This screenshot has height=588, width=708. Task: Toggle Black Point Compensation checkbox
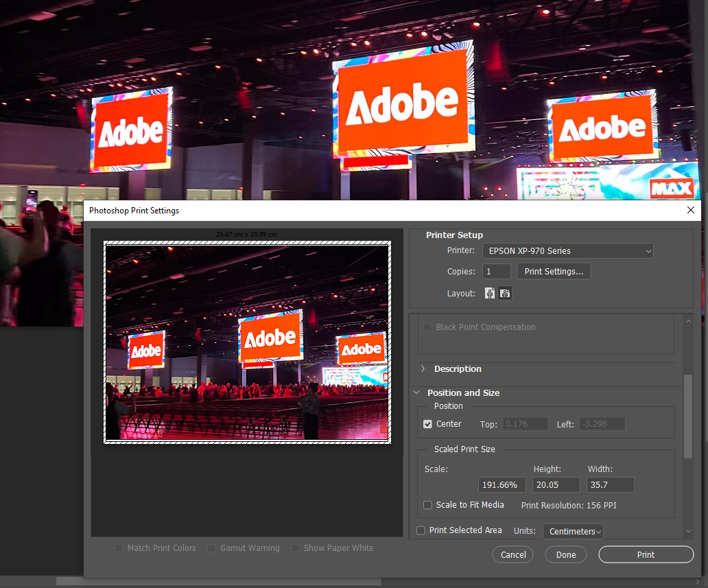[x=427, y=327]
